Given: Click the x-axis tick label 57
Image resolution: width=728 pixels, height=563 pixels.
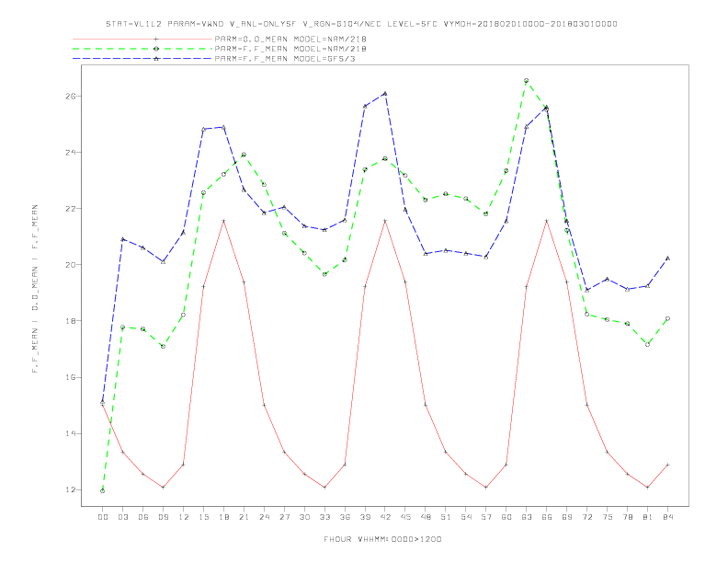Looking at the screenshot, I should coord(486,517).
